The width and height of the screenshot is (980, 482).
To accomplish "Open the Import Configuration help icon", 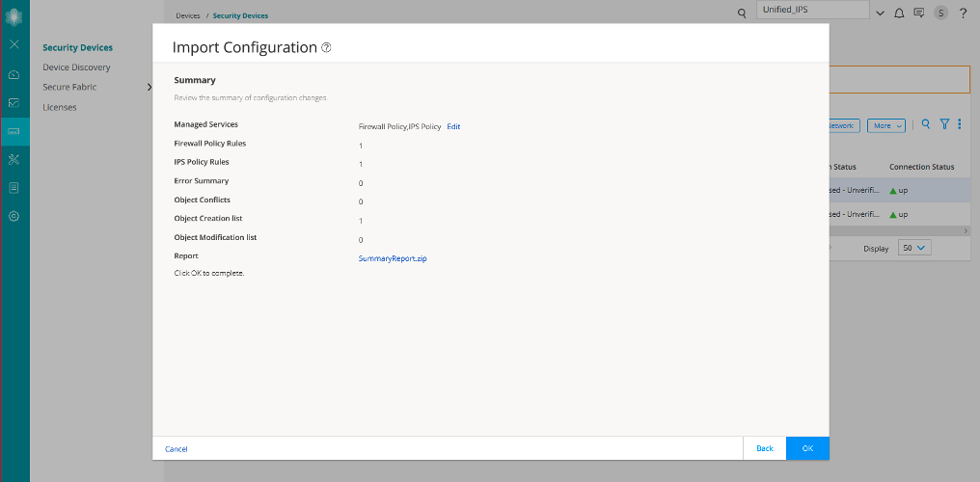I will coord(326,47).
